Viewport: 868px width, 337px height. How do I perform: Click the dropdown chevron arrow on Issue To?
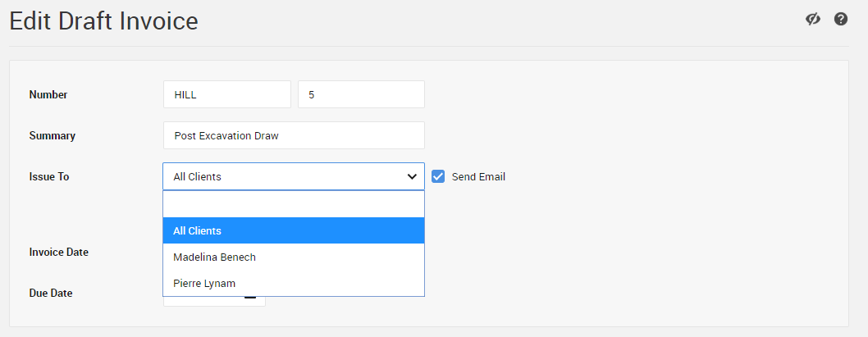(412, 176)
